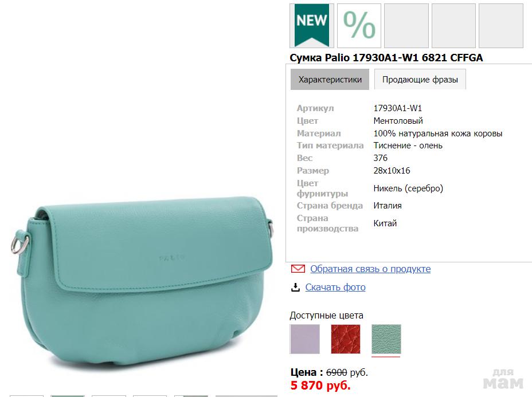This screenshot has height=397, width=532.
Task: Select the lilac color swatch
Action: (305, 339)
